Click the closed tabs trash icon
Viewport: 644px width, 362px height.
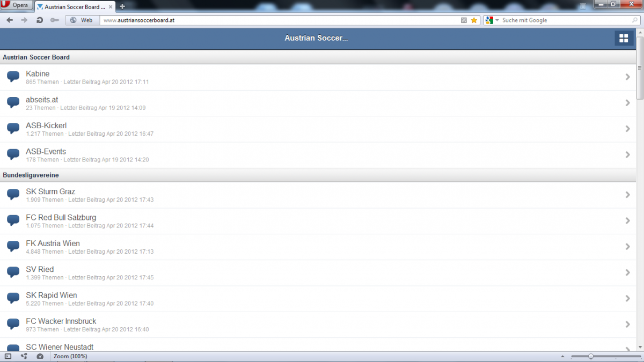click(583, 6)
